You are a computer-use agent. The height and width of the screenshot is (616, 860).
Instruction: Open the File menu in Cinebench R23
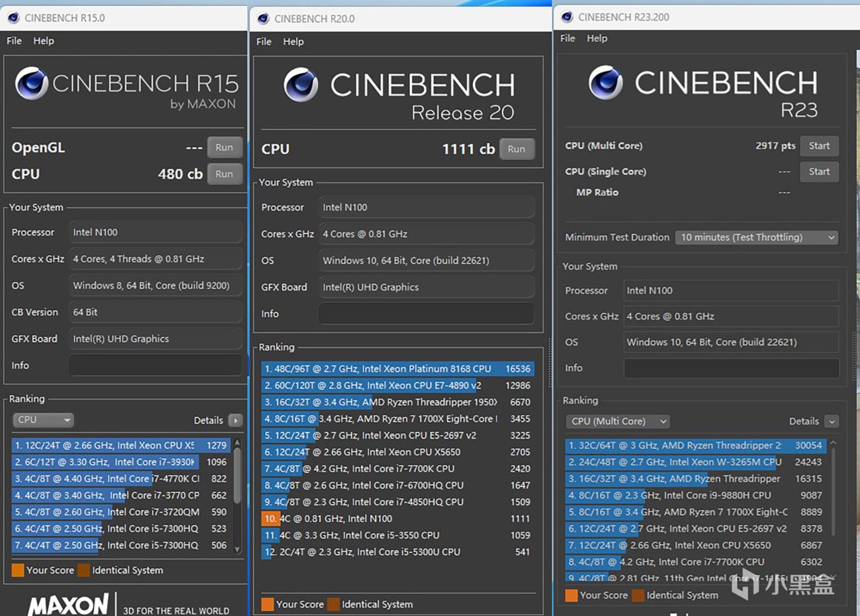click(x=568, y=38)
